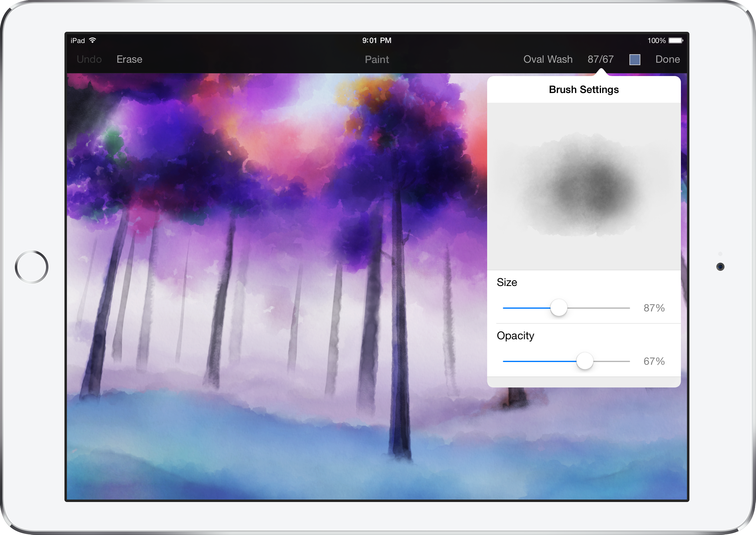Screen dimensions: 756x535
Task: Open the Oval Wash brush picker
Action: click(x=548, y=59)
